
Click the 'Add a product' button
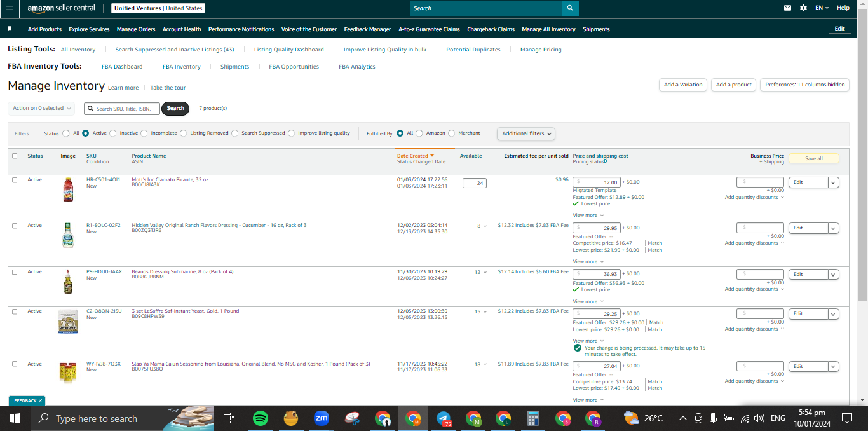[733, 85]
